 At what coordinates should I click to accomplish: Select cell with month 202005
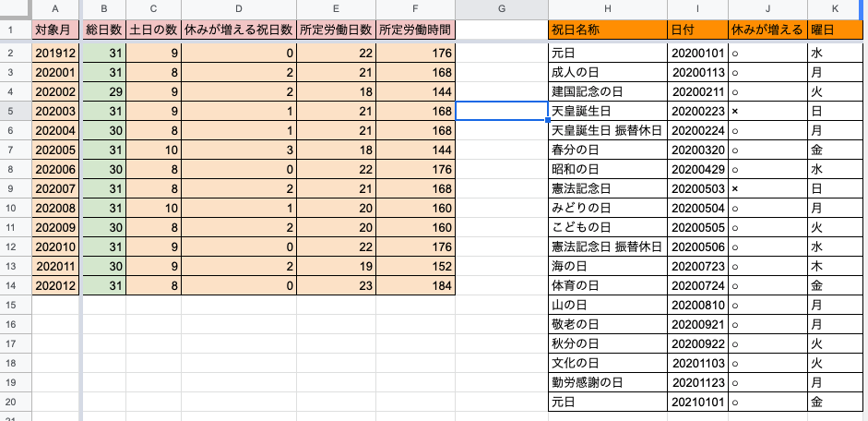point(55,150)
